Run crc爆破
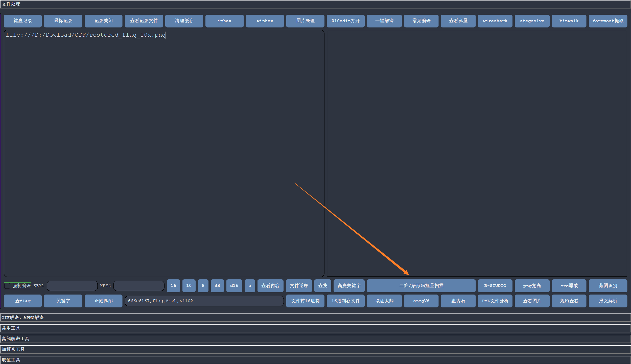 coord(569,286)
